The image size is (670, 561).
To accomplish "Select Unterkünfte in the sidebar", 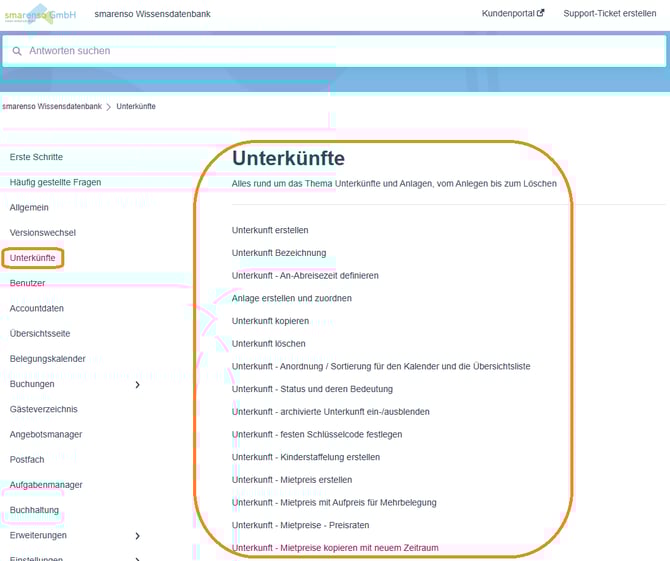I will 33,258.
